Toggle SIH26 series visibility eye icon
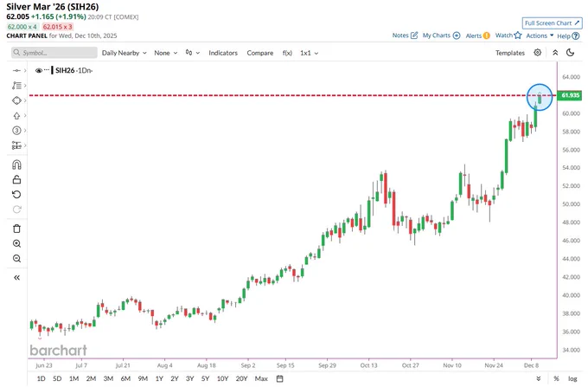588x387 pixels. click(38, 71)
